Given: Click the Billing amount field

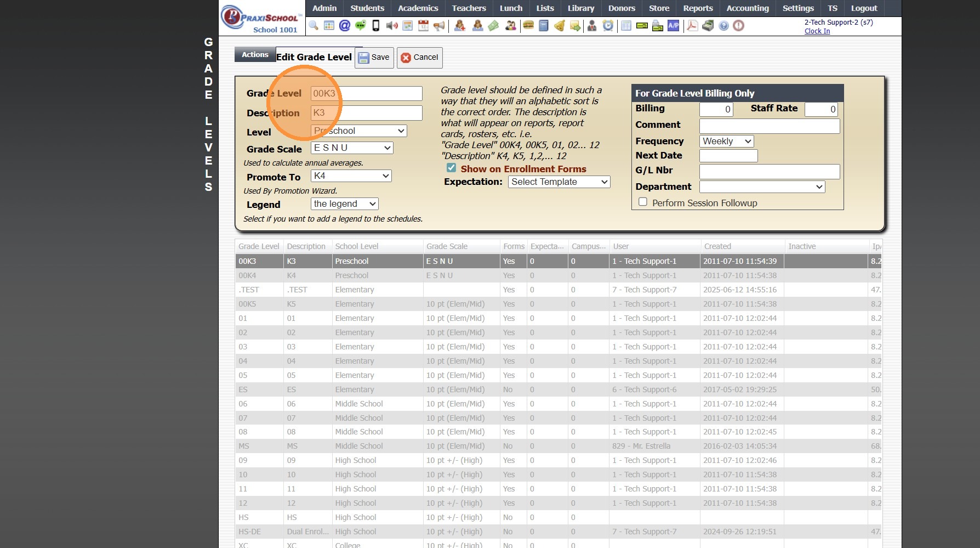Looking at the screenshot, I should point(716,109).
